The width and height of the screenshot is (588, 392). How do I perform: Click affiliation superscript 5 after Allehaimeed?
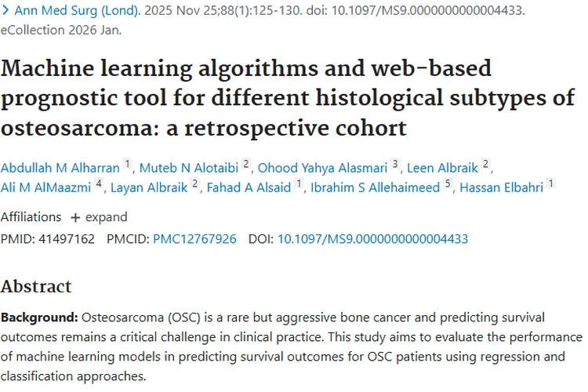pyautogui.click(x=447, y=184)
